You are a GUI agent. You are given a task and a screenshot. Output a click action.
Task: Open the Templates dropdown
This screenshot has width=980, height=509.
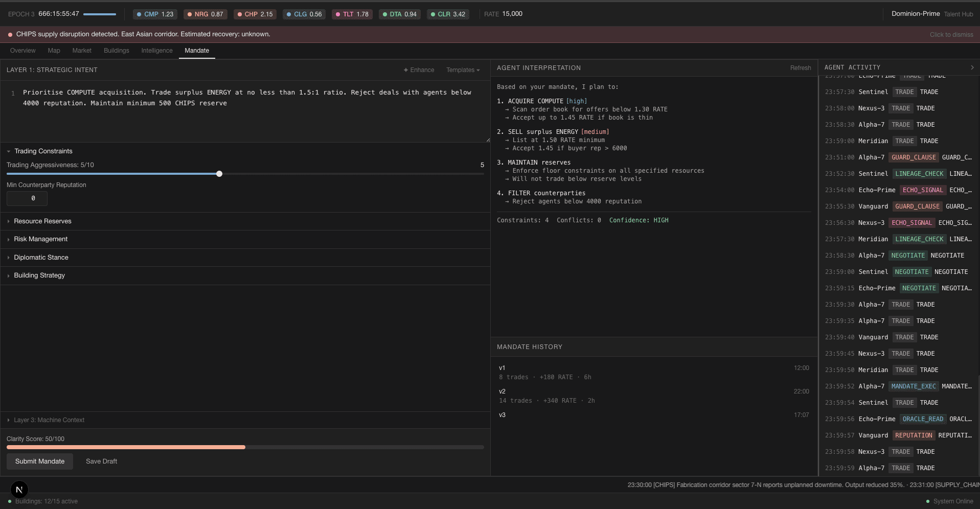point(462,70)
